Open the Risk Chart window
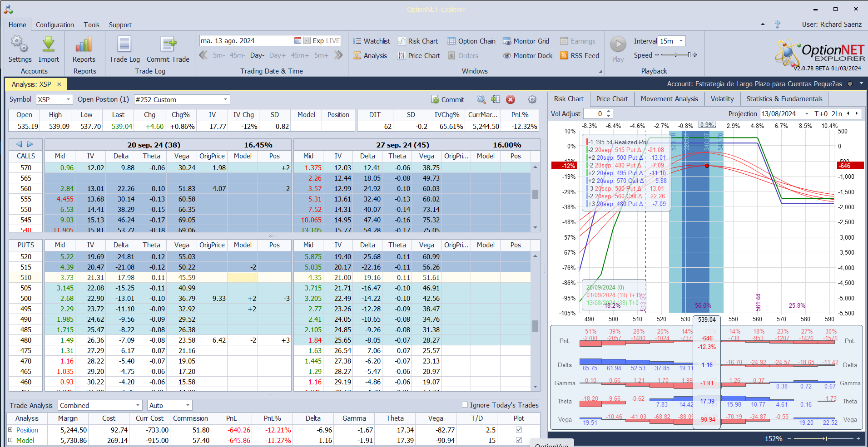The image size is (868, 447). 418,41
